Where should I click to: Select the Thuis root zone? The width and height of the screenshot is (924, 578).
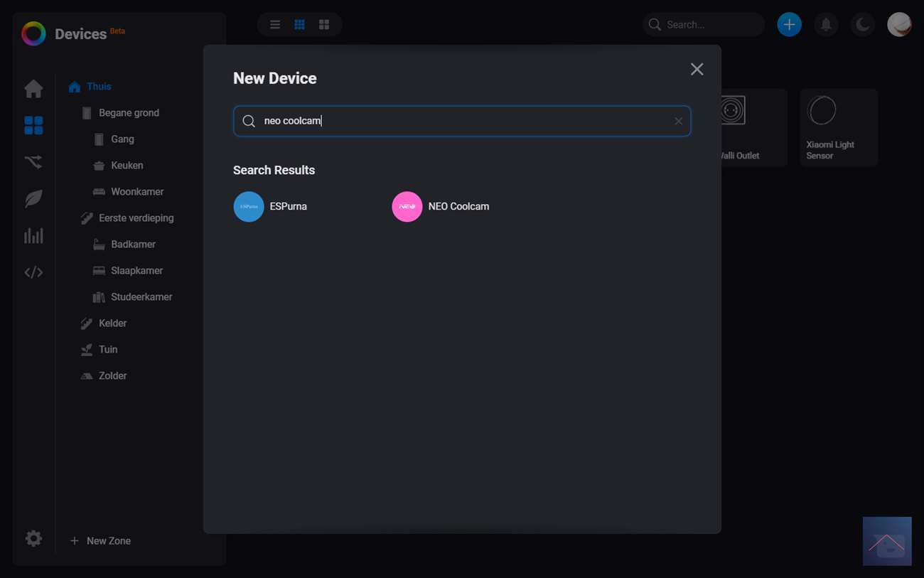[99, 87]
